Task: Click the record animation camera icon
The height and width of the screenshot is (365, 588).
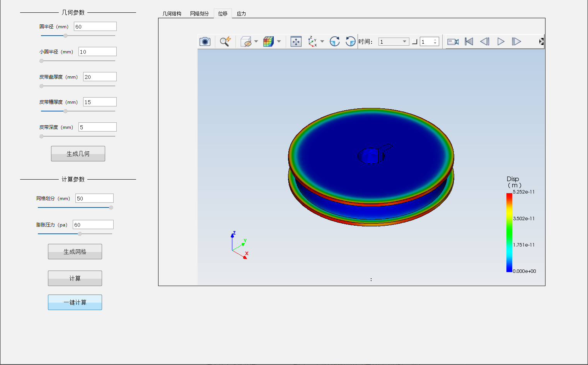Action: point(453,41)
